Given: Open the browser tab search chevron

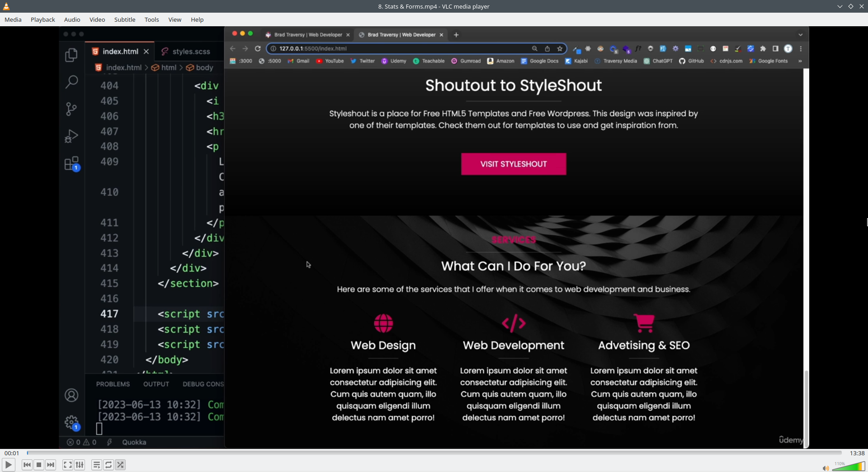Looking at the screenshot, I should pyautogui.click(x=800, y=35).
